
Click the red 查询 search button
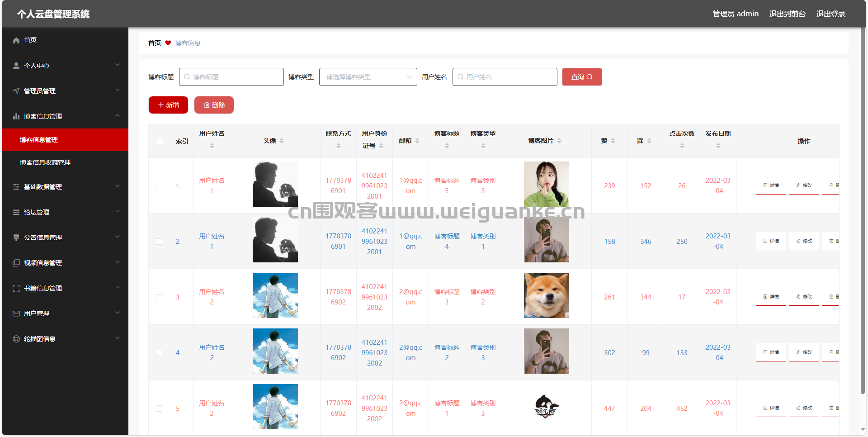[582, 77]
